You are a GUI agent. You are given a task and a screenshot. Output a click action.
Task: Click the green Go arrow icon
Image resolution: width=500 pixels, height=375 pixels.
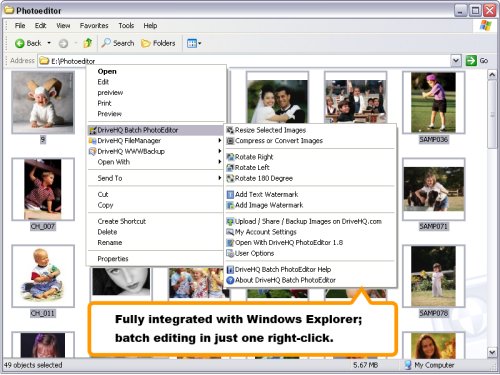pos(471,61)
